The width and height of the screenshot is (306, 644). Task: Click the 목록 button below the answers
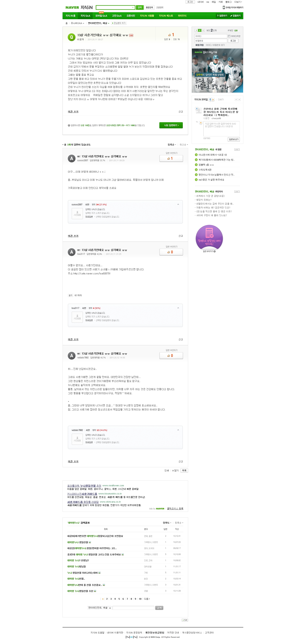point(184,470)
